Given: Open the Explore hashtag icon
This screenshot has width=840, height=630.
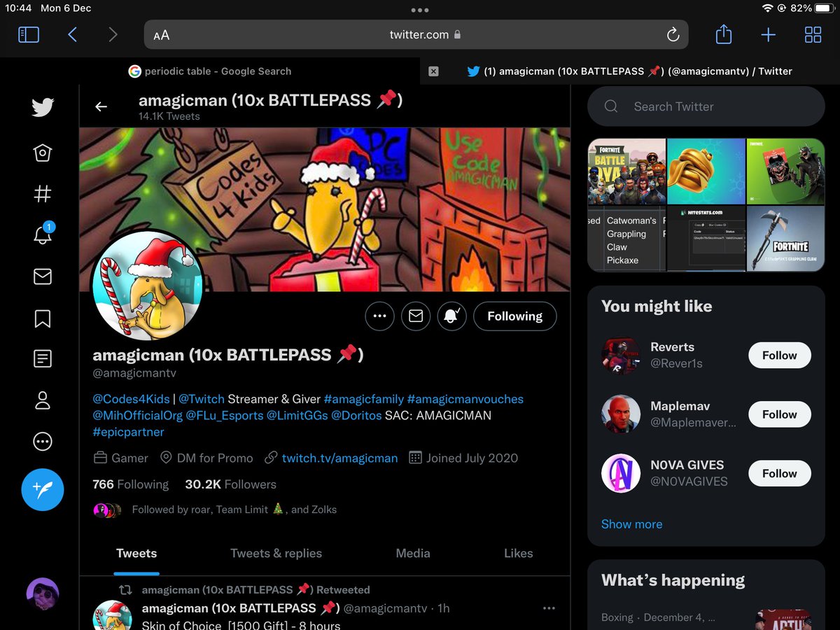Looking at the screenshot, I should pos(43,194).
